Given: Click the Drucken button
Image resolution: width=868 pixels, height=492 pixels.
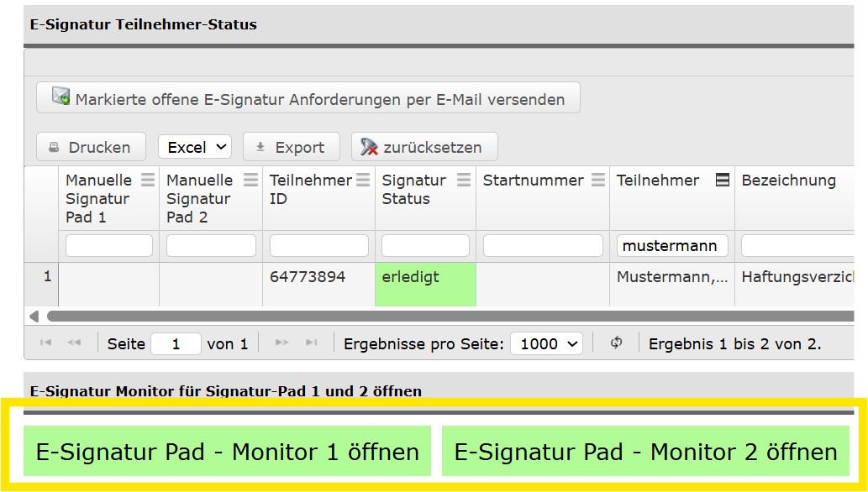Looking at the screenshot, I should coord(91,147).
